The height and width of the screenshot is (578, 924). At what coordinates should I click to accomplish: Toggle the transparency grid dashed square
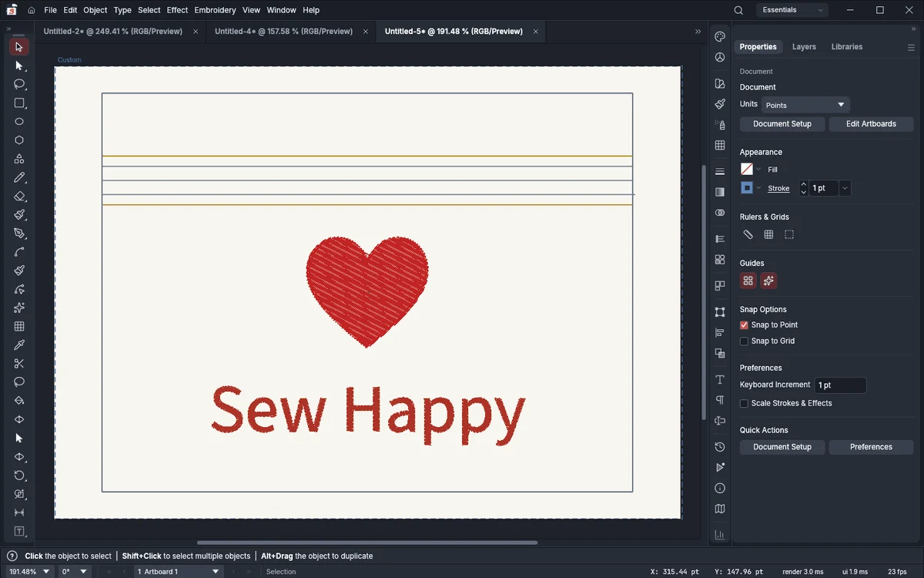tap(789, 235)
